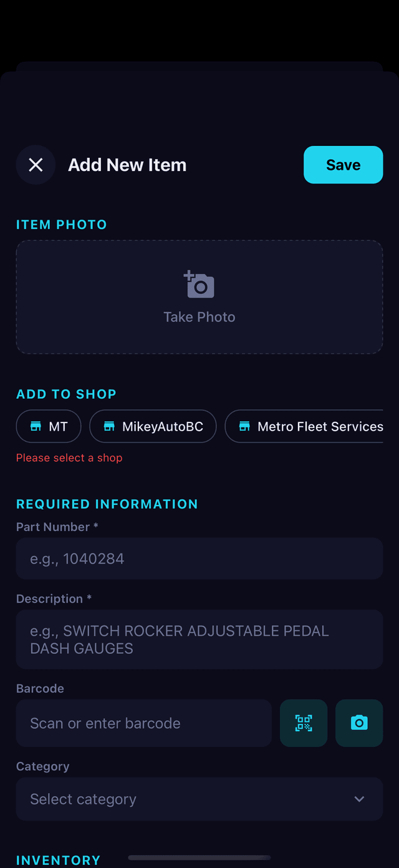Save the new item
The width and height of the screenshot is (399, 868).
[343, 165]
